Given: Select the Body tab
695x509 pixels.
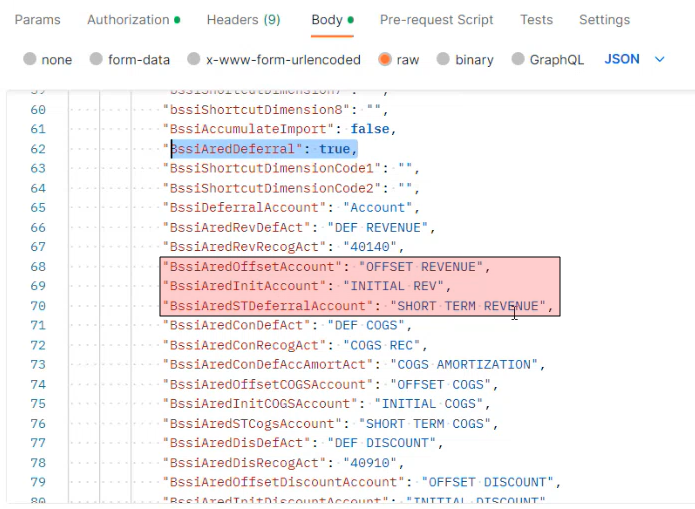Looking at the screenshot, I should click(332, 20).
